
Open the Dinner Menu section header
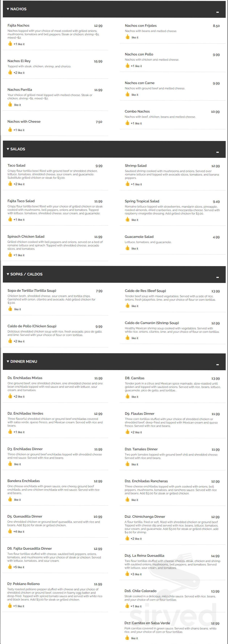pyautogui.click(x=24, y=361)
